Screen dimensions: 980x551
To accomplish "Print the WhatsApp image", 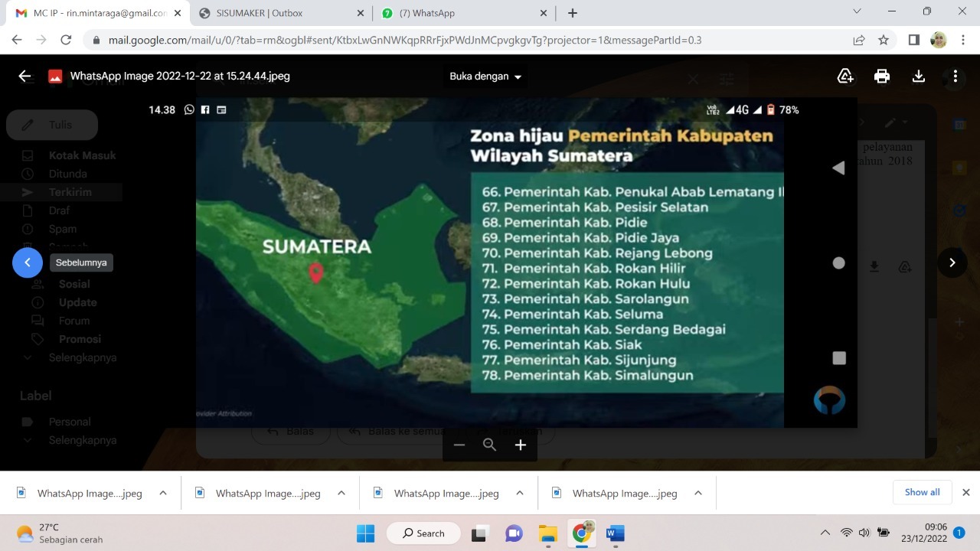I will [882, 76].
